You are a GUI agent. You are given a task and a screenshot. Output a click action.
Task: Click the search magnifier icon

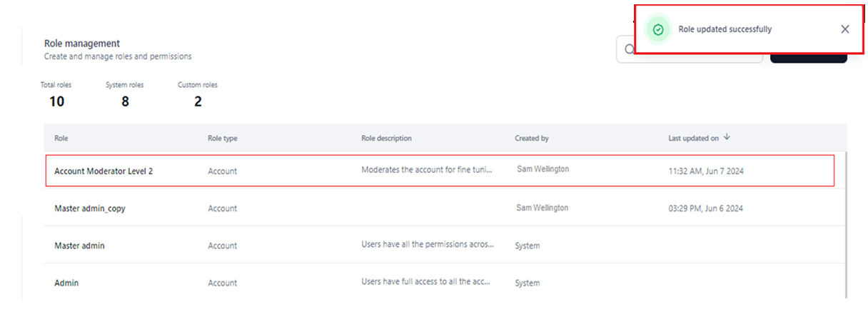pyautogui.click(x=629, y=50)
